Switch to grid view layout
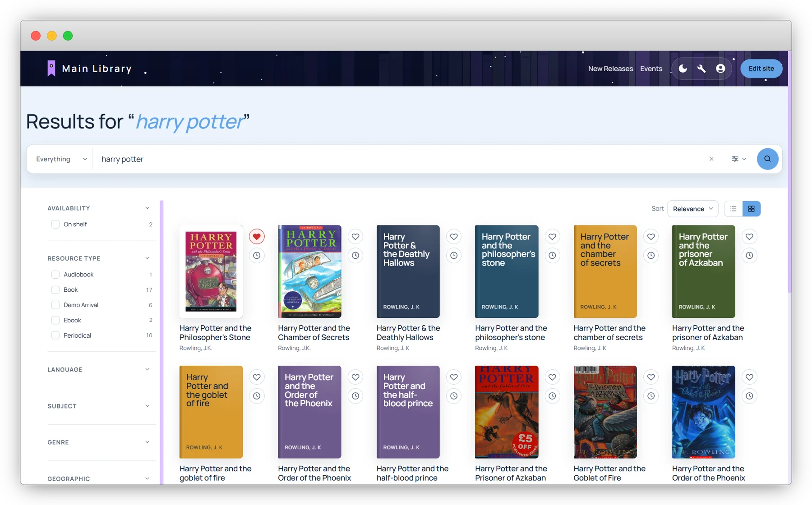The height and width of the screenshot is (505, 812). pyautogui.click(x=752, y=209)
